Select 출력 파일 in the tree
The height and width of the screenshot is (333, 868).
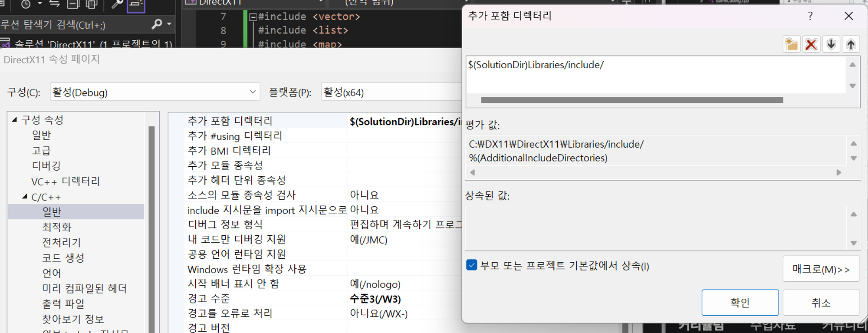63,303
